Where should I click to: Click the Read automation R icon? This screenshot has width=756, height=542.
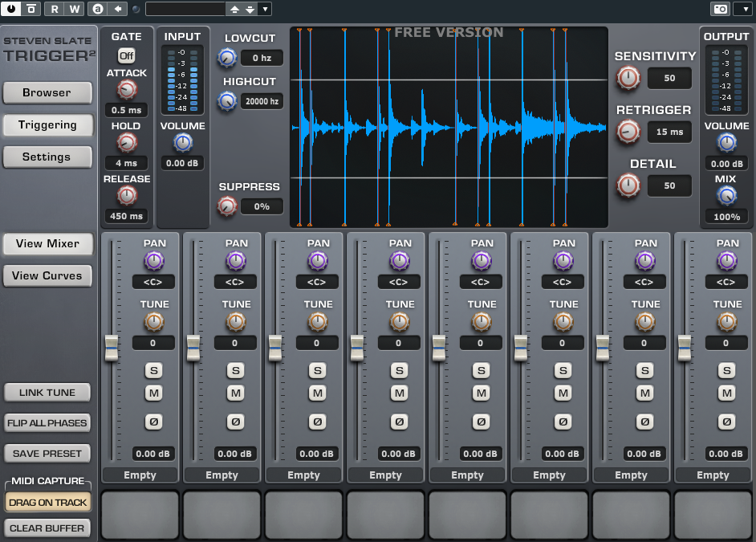[54, 9]
